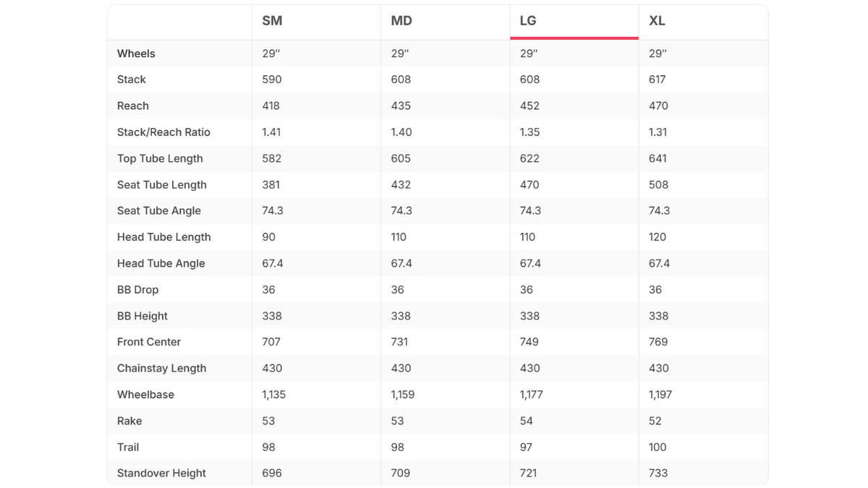The image size is (868, 488).
Task: Switch to the XL size tab
Action: point(657,21)
